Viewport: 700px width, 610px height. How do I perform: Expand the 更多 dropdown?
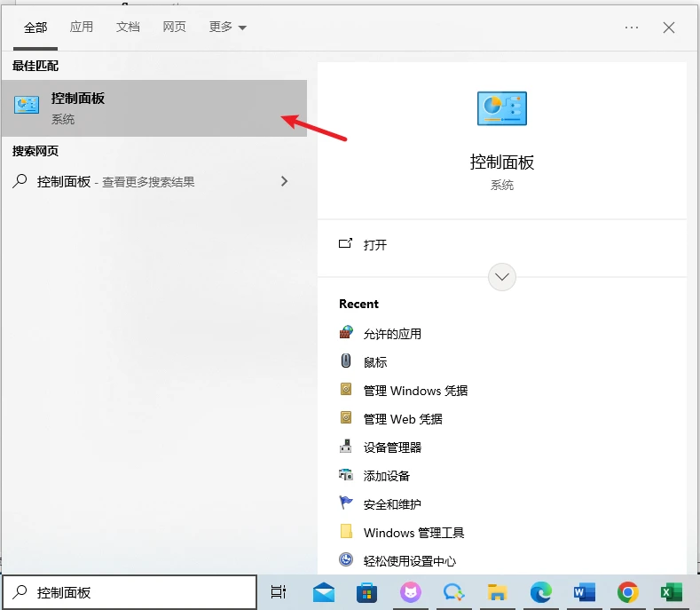point(228,28)
